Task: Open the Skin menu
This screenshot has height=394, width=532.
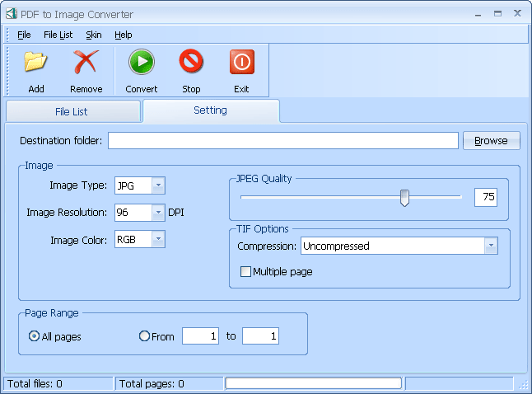Action: coord(94,35)
